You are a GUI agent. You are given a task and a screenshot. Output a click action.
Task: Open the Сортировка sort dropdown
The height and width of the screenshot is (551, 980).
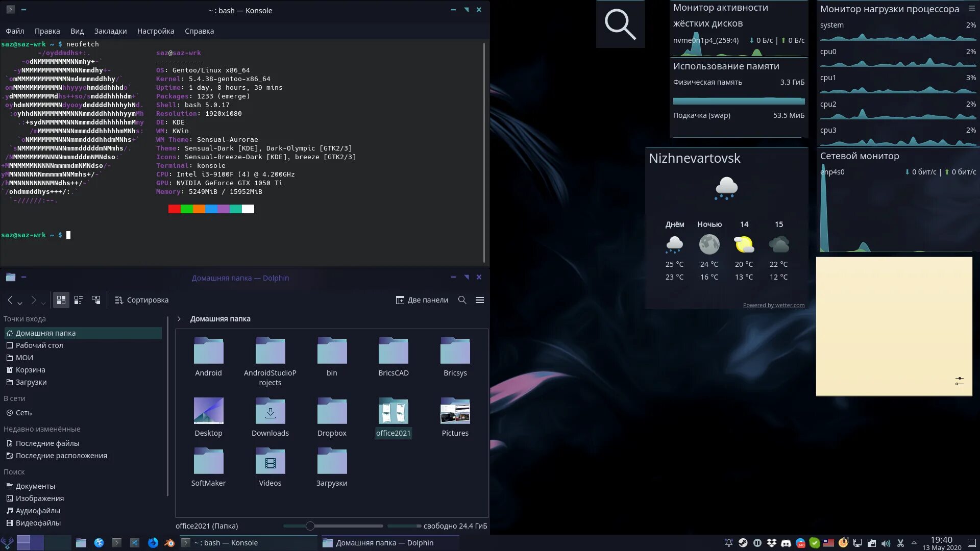pos(141,300)
